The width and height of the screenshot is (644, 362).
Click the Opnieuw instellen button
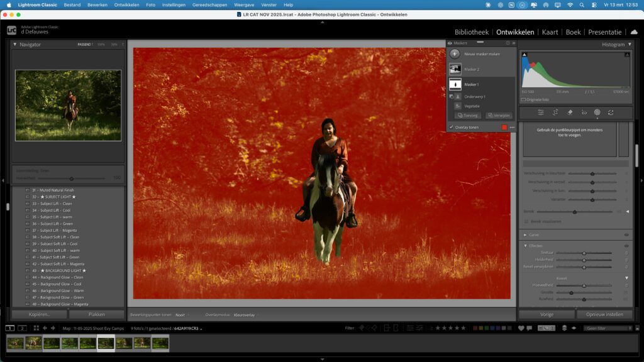(x=604, y=314)
